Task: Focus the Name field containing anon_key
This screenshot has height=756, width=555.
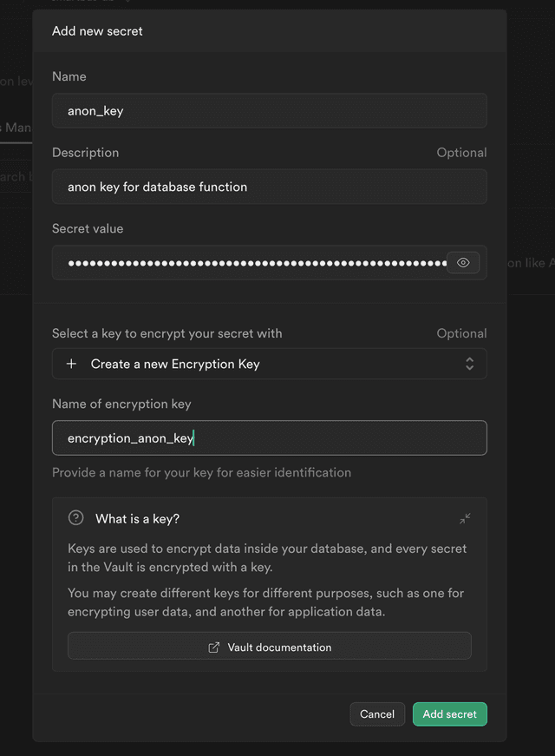Action: (x=270, y=111)
